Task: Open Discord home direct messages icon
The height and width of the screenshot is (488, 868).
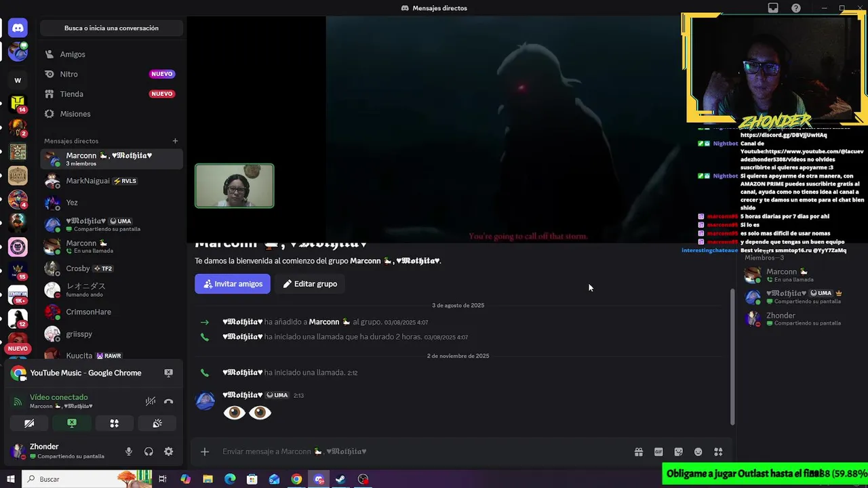Action: coord(18,28)
